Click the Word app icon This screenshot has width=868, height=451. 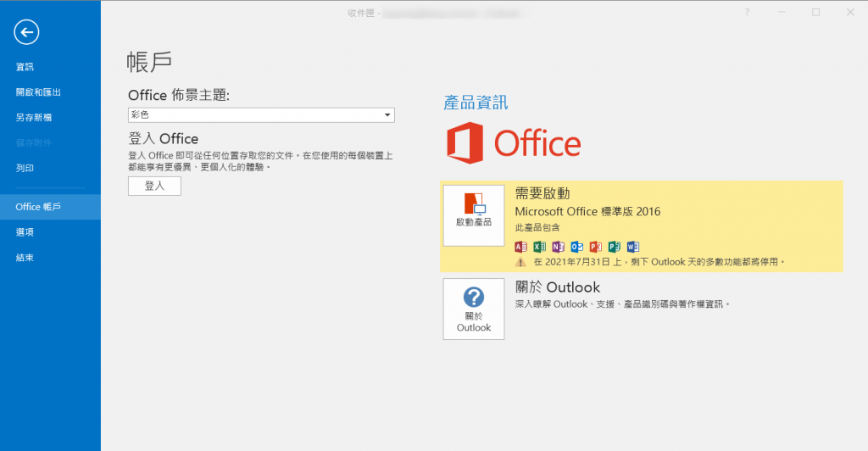633,247
